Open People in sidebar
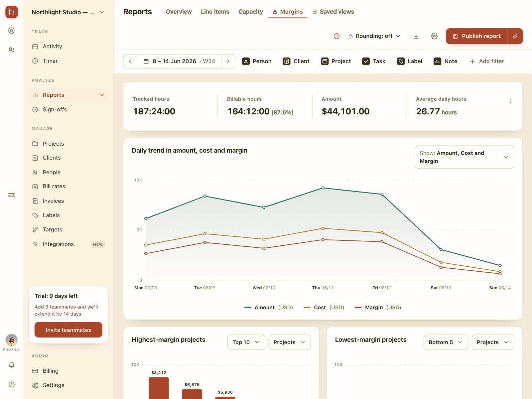Viewport: 532px width, 399px height. [x=68, y=172]
